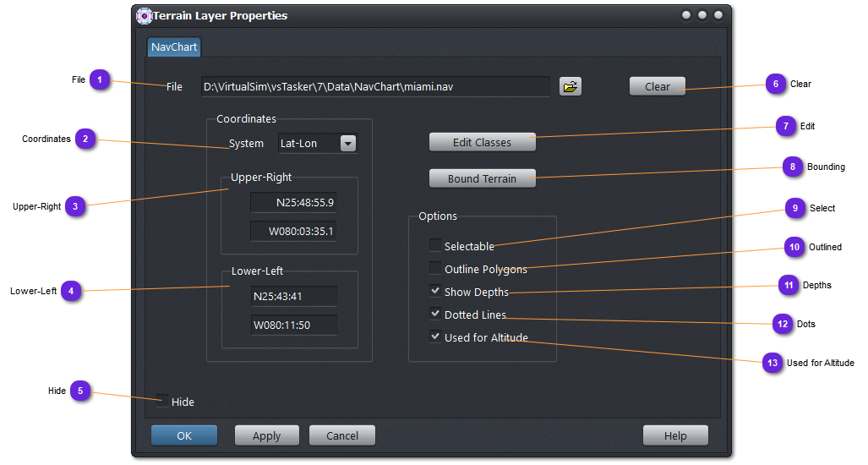The height and width of the screenshot is (465, 868).
Task: Uncheck the Show Depths option
Action: pyautogui.click(x=434, y=292)
